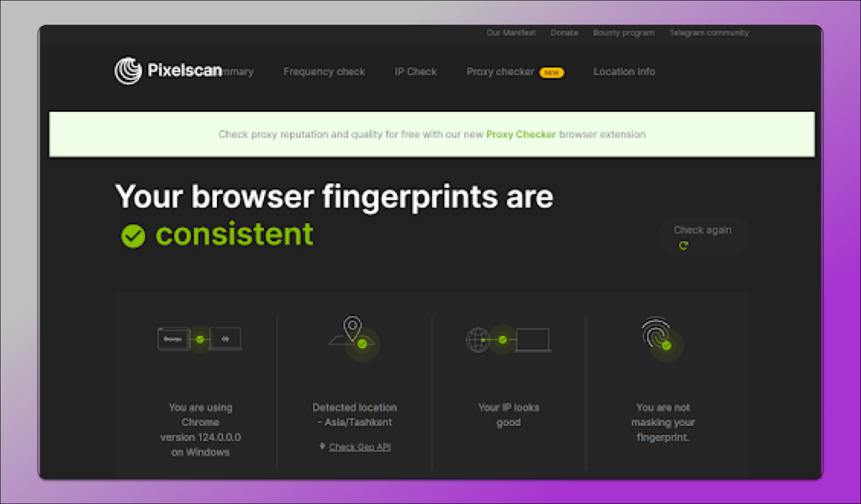This screenshot has width=861, height=504.
Task: Open the Bounty program link
Action: click(x=624, y=33)
